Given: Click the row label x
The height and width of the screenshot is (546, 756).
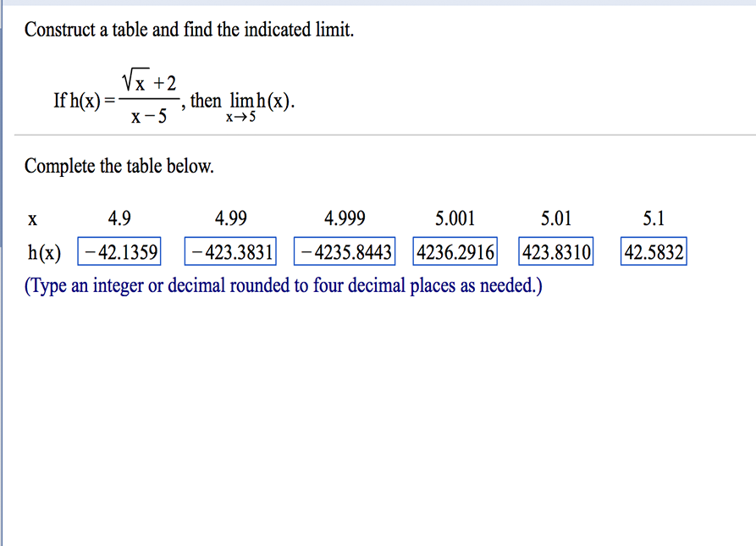Looking at the screenshot, I should [32, 218].
